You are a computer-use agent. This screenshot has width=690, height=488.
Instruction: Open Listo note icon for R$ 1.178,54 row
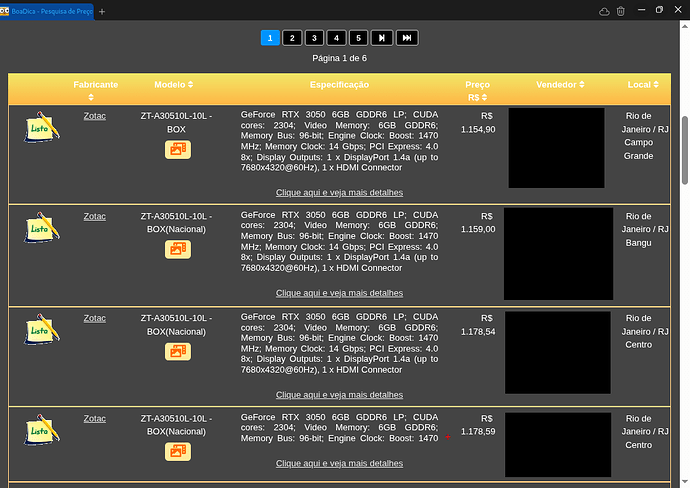42,329
